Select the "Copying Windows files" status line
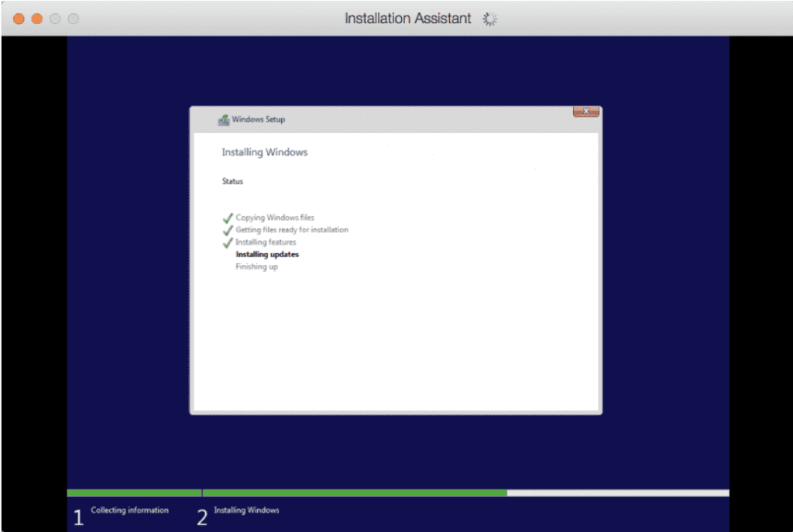Viewport: 793px width, 532px height. pyautogui.click(x=275, y=218)
